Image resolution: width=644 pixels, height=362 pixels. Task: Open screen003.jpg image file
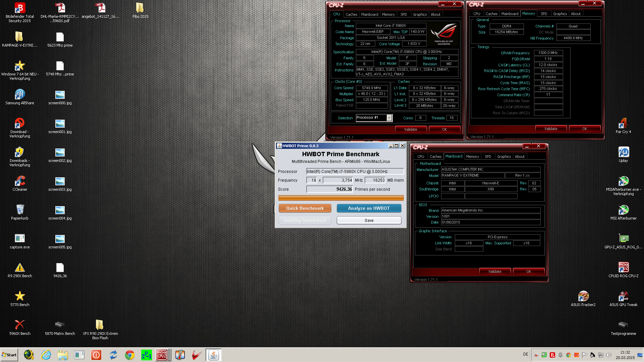click(60, 183)
